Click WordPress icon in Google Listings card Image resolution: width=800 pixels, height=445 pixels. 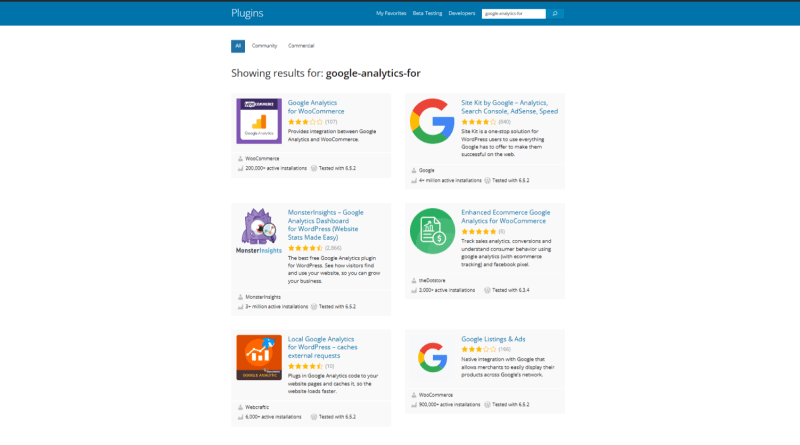[487, 405]
